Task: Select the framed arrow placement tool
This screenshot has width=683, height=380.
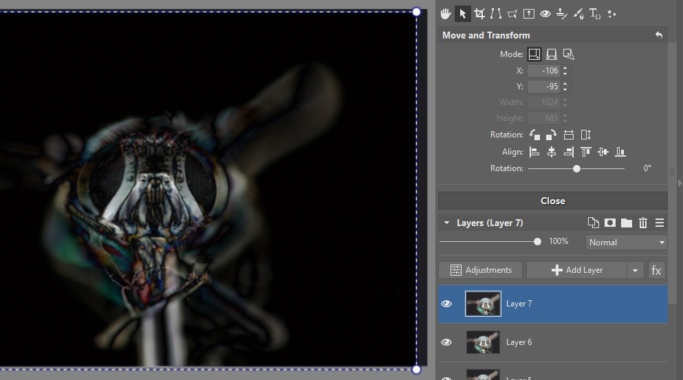Action: coord(528,14)
